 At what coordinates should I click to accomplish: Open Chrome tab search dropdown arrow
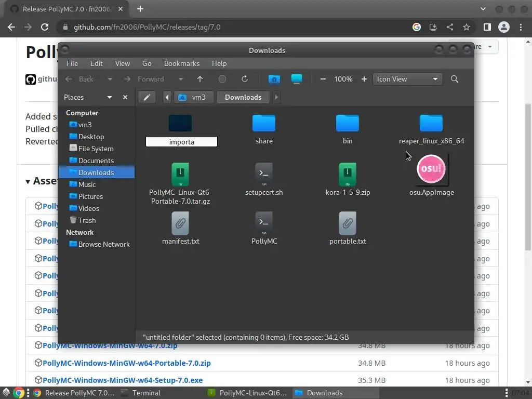[x=483, y=9]
